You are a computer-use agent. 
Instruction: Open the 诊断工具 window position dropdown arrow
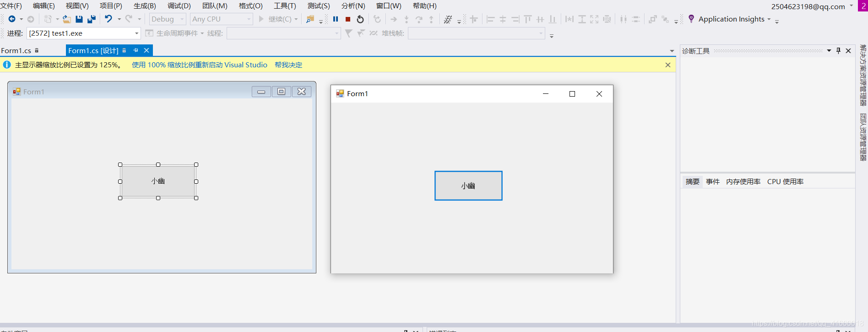tap(829, 51)
